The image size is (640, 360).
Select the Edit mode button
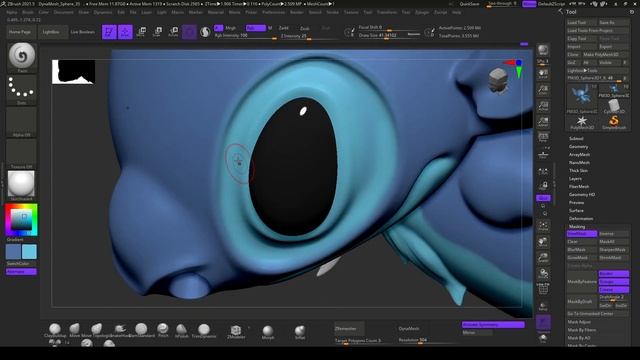coord(109,32)
